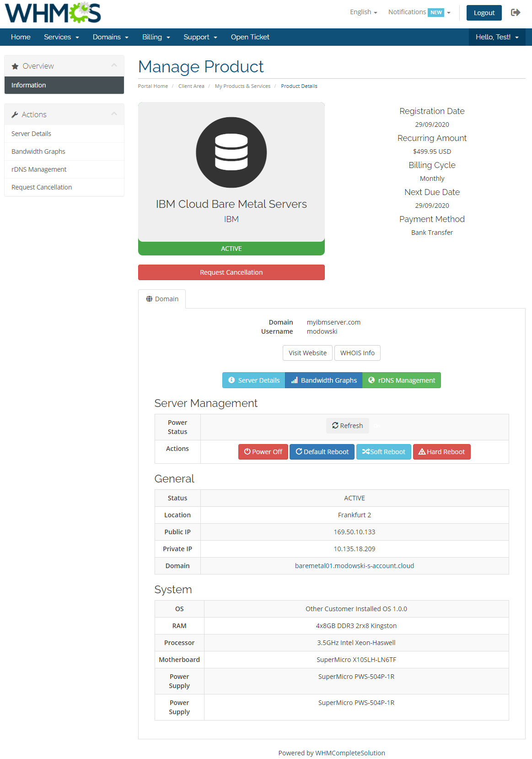The image size is (532, 759).
Task: Click the star icon beside Overview
Action: pos(15,66)
